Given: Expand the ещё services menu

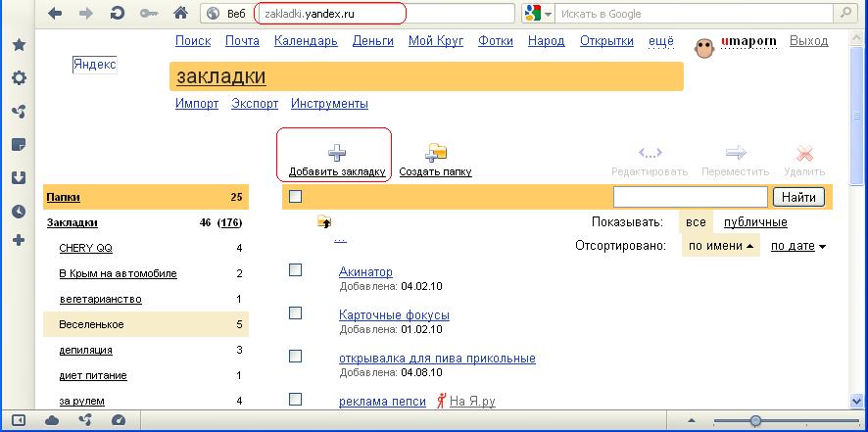Looking at the screenshot, I should [x=661, y=41].
